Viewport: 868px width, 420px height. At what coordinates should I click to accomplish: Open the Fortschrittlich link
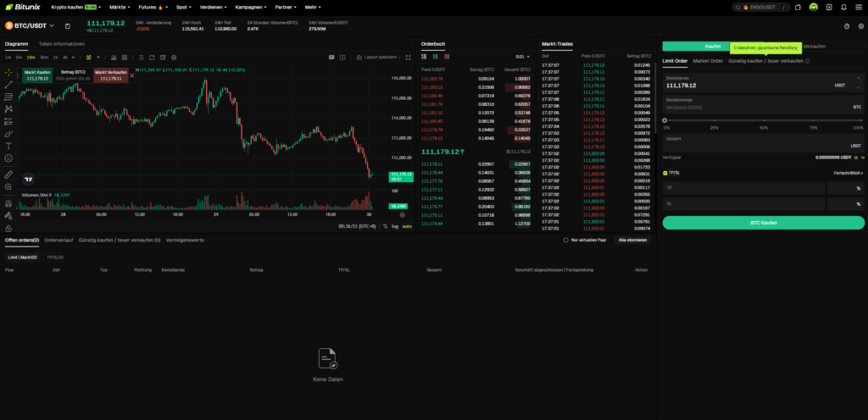pyautogui.click(x=848, y=173)
